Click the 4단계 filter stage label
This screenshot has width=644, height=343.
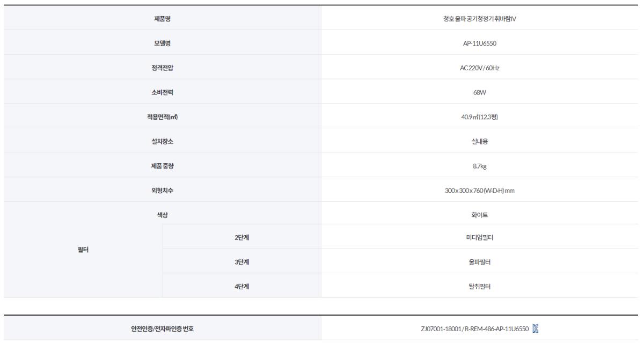[x=241, y=287]
